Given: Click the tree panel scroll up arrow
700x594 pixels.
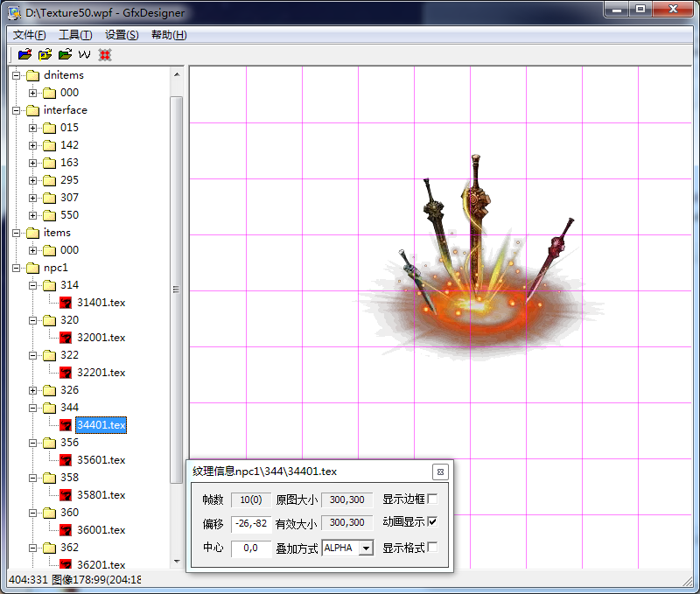Looking at the screenshot, I should (177, 74).
